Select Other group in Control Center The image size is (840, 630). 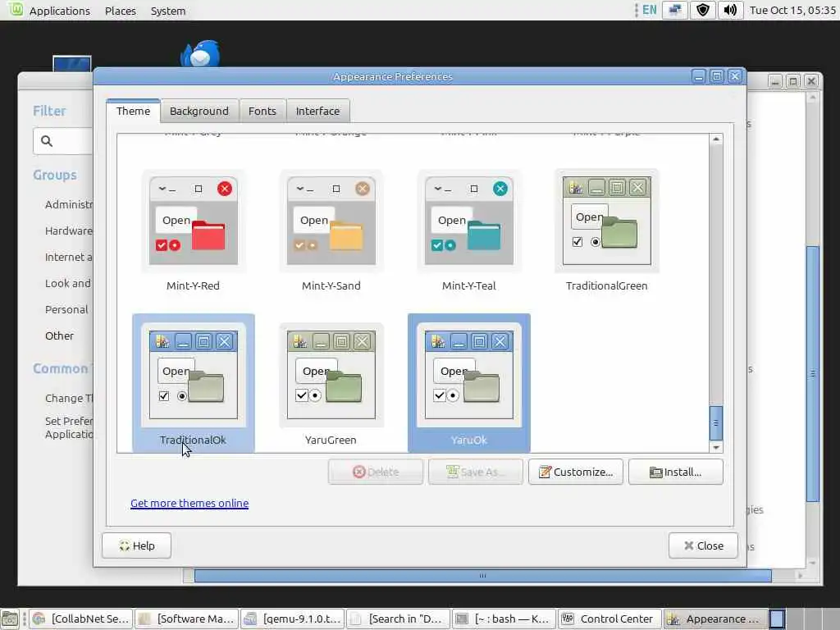(59, 336)
